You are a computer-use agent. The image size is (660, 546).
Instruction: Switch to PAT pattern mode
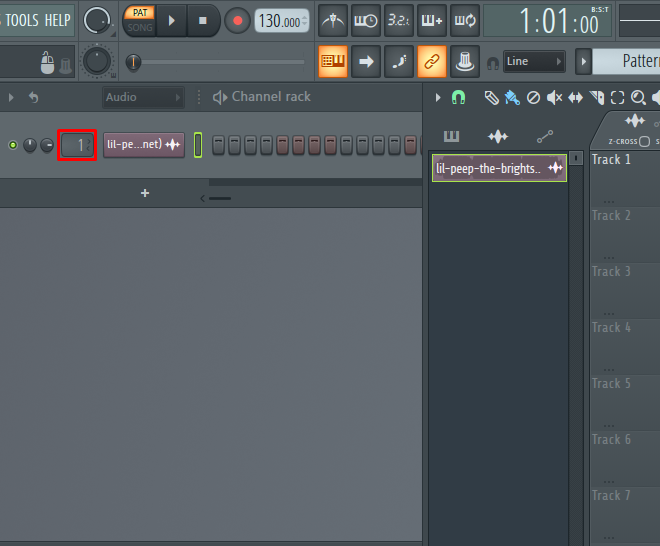140,13
